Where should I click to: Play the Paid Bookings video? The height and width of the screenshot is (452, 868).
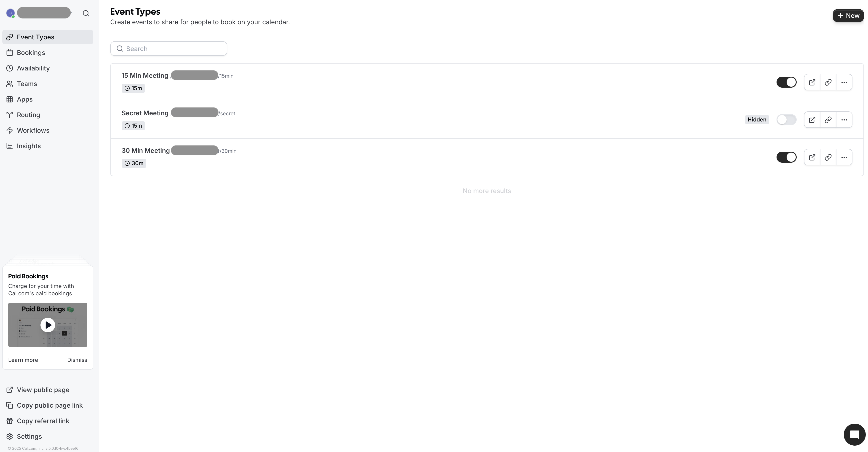[x=48, y=325]
